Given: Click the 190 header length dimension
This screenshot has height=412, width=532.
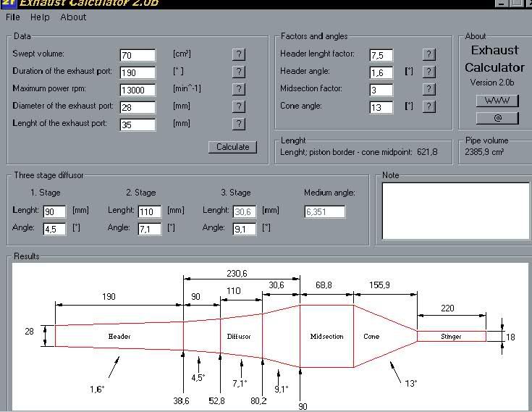Looking at the screenshot, I should click(109, 296).
